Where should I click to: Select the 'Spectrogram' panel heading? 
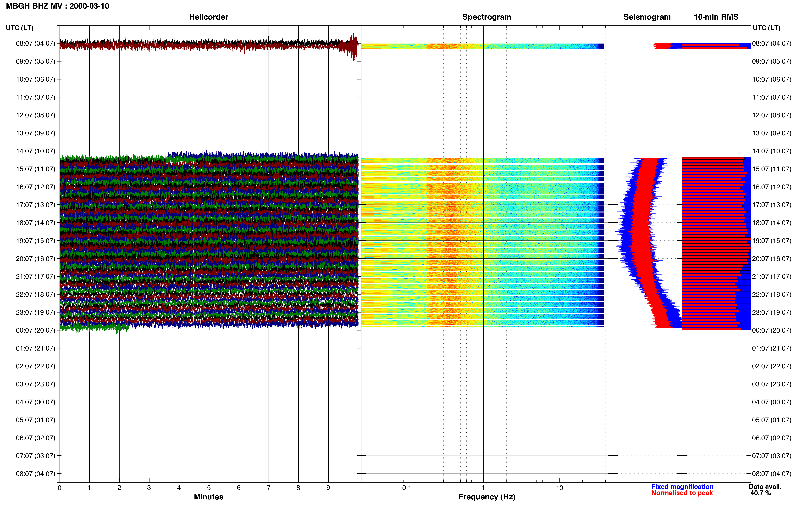click(487, 17)
